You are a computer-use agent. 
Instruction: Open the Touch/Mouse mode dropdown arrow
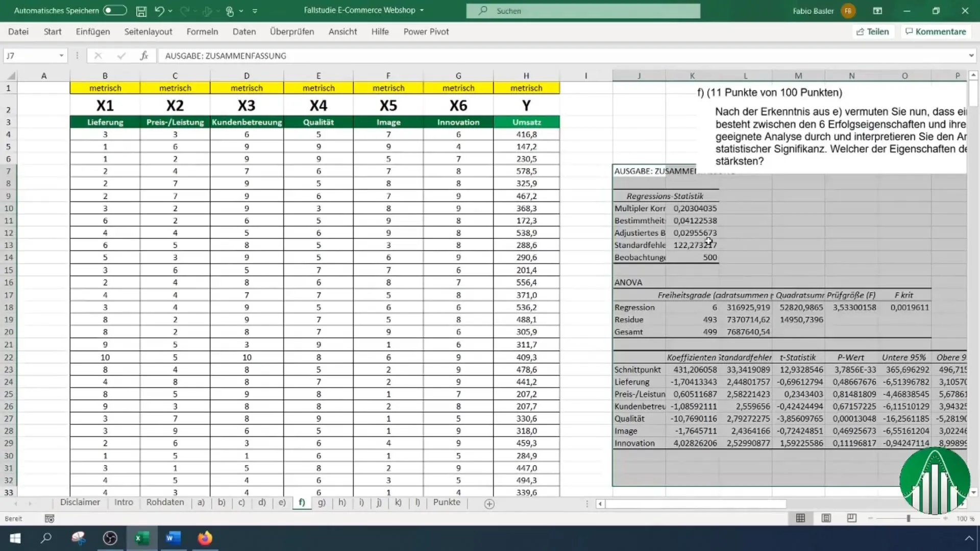241,11
